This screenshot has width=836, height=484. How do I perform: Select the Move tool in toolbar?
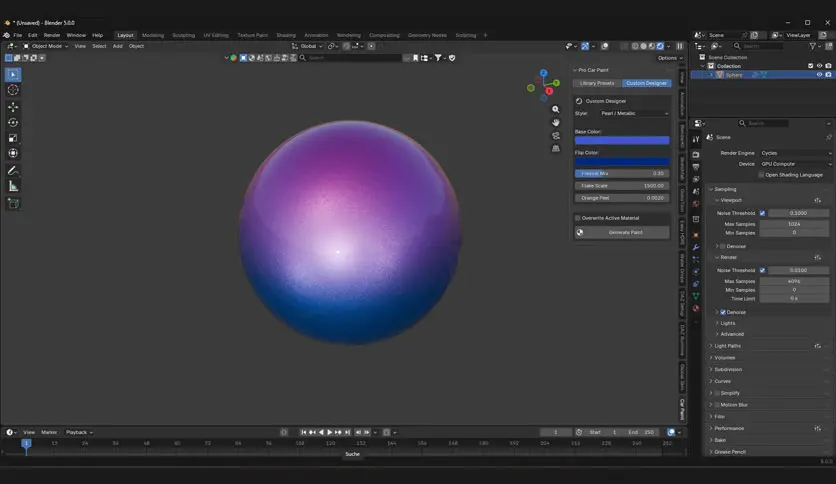[13, 107]
